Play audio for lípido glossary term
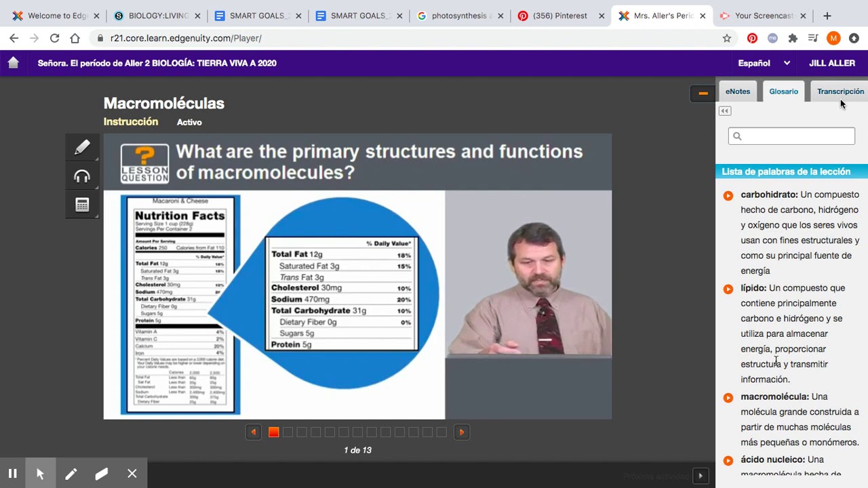 (x=728, y=289)
